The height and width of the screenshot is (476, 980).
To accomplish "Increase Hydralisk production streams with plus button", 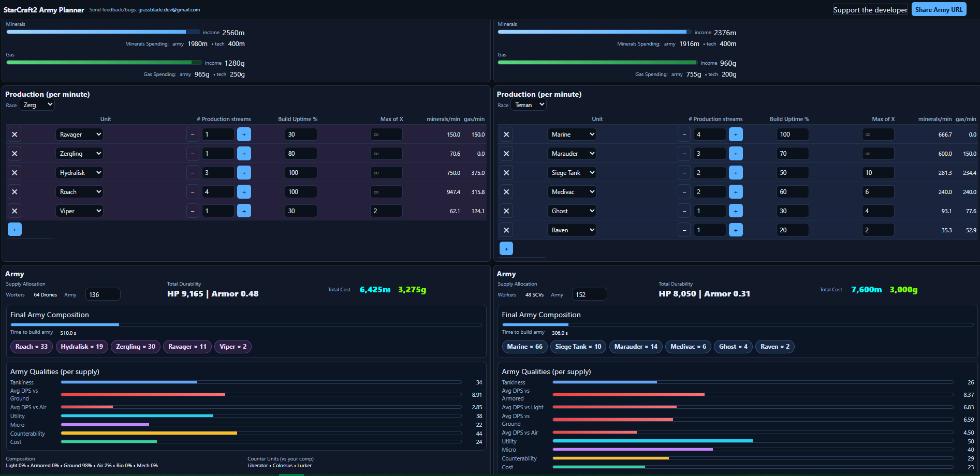I will 244,172.
